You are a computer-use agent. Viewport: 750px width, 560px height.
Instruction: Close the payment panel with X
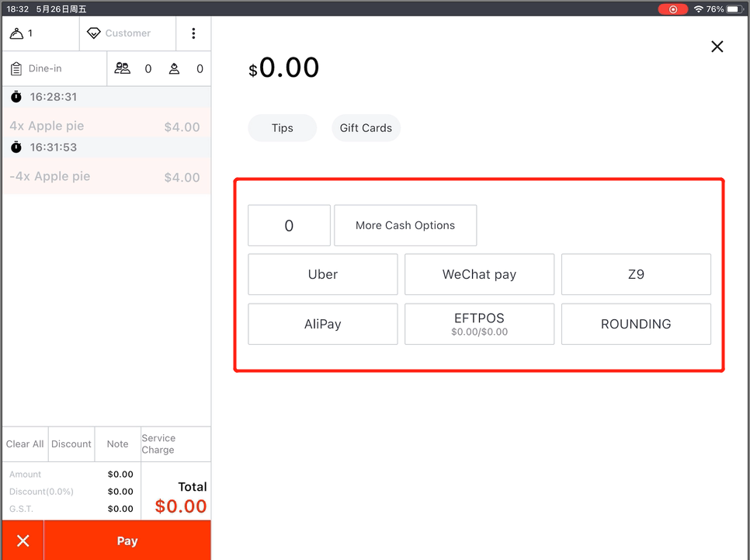717,47
